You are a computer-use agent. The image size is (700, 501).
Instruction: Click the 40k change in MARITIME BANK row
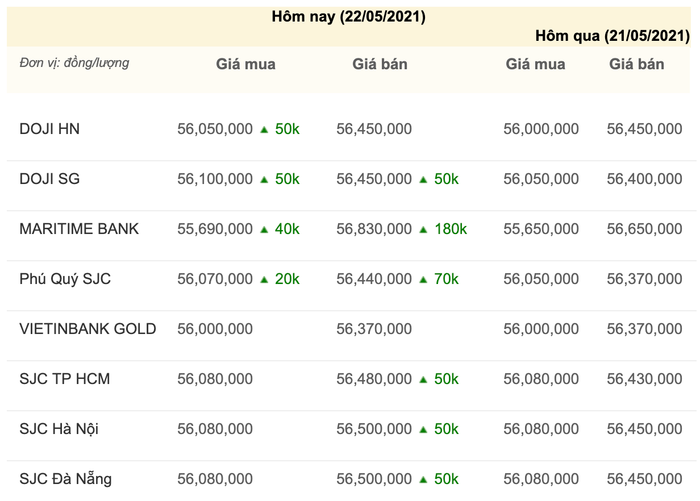click(x=287, y=229)
